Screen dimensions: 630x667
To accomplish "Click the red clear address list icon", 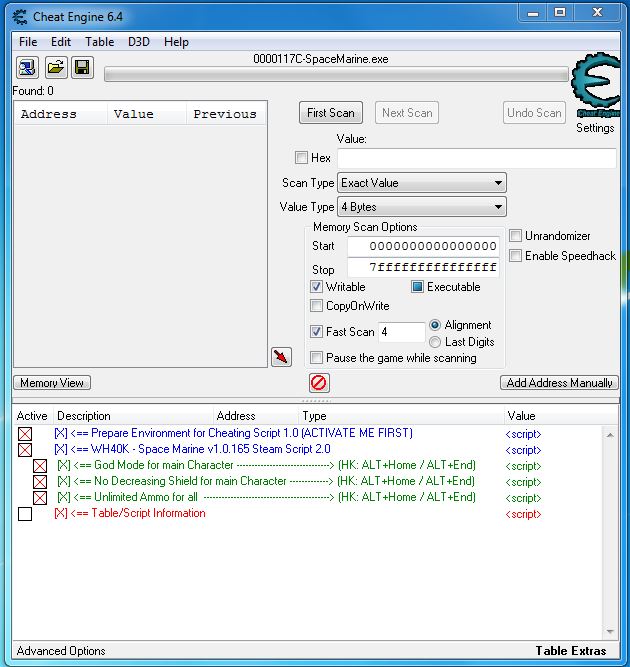I will point(319,382).
